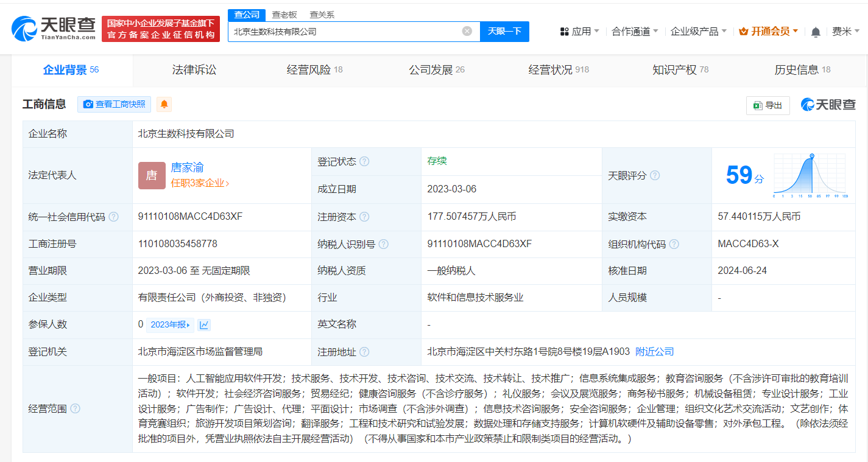Select the 知识产权 tab
868x462 pixels.
pos(675,69)
